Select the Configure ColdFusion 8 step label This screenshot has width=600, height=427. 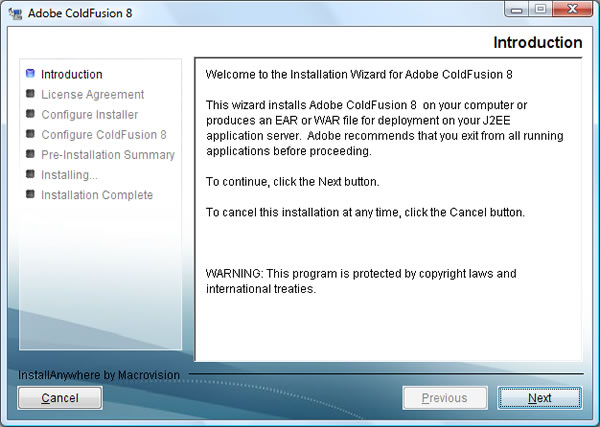104,135
